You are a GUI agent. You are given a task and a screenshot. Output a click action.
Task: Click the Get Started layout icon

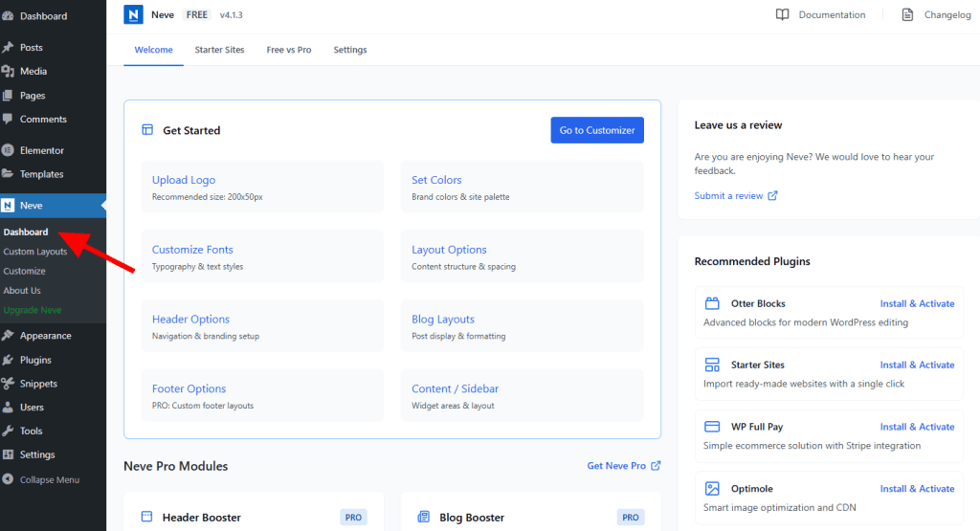(x=147, y=130)
